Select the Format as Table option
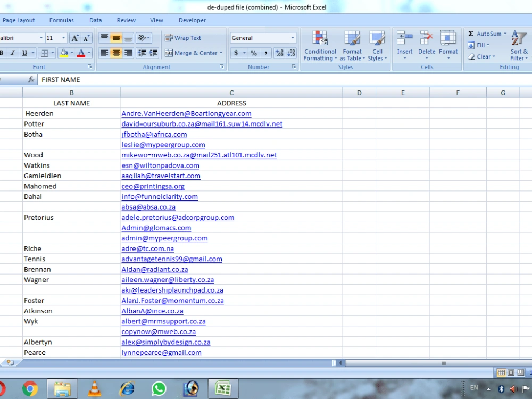The height and width of the screenshot is (399, 532). tap(352, 46)
